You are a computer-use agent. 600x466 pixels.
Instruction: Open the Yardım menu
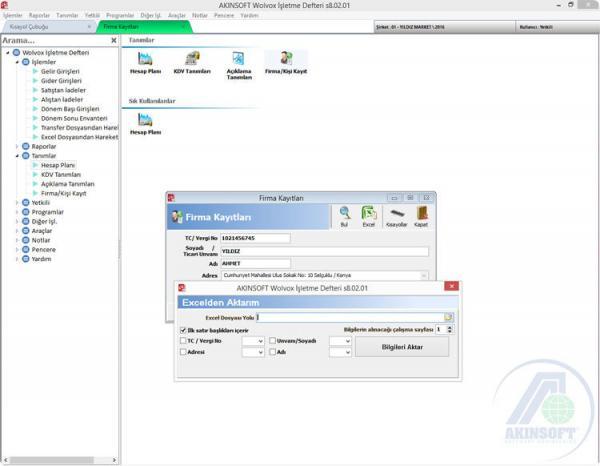[249, 15]
